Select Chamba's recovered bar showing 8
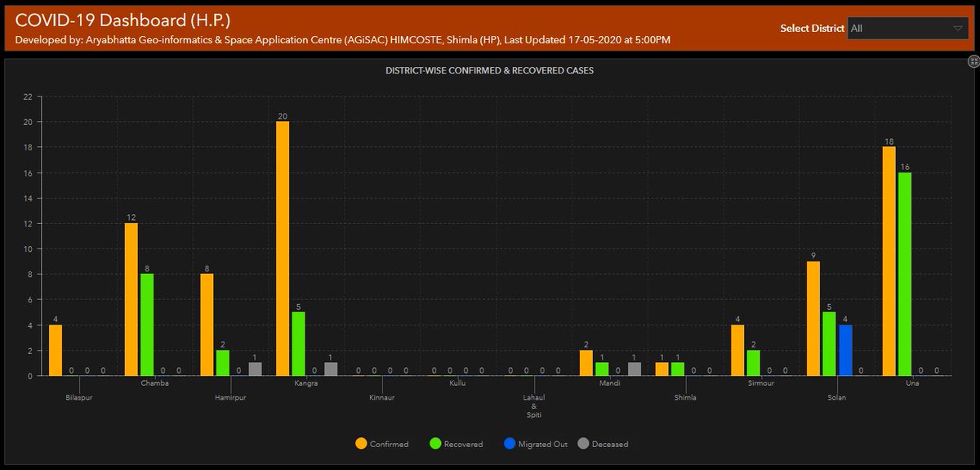 coord(147,325)
